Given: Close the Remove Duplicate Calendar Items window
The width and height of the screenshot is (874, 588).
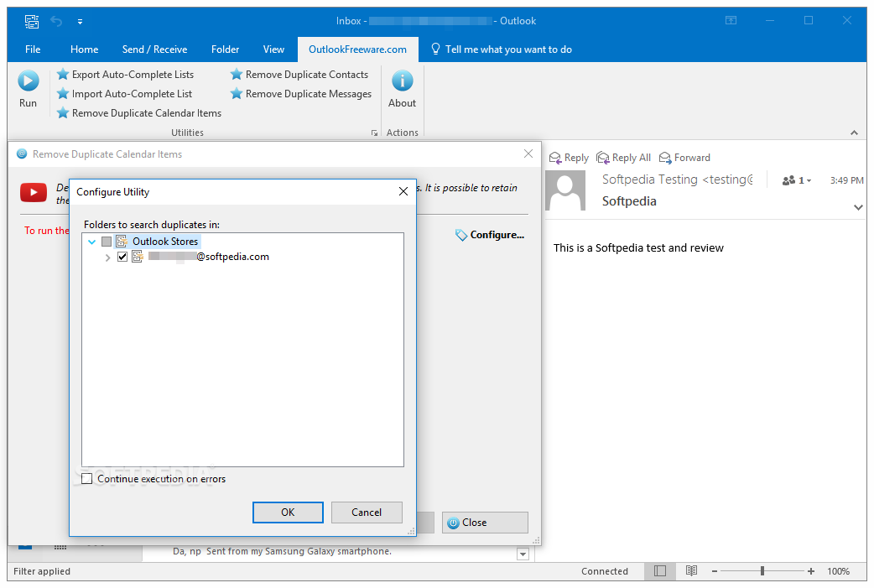Looking at the screenshot, I should click(x=528, y=154).
